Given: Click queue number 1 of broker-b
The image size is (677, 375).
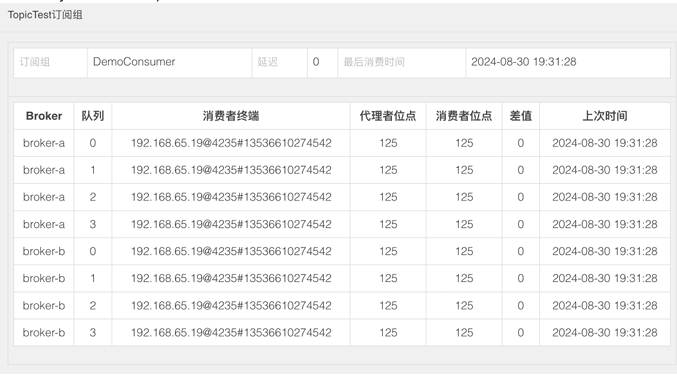Looking at the screenshot, I should click(x=93, y=278).
